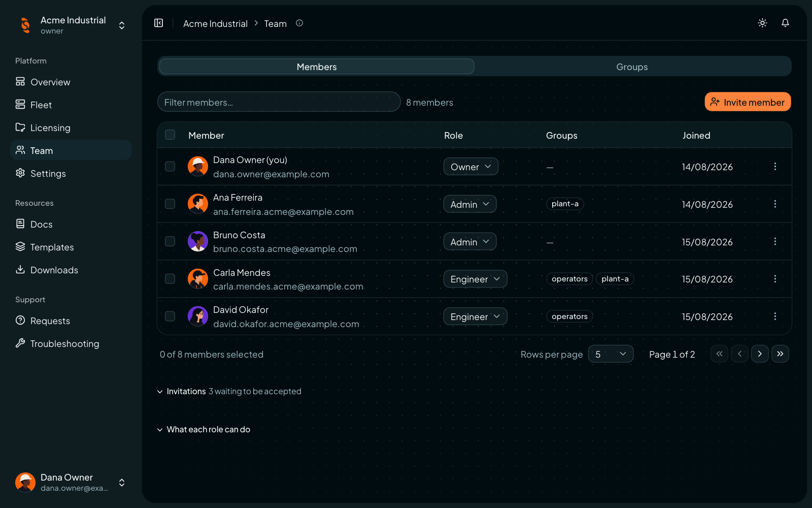Check the David Okafor row checkbox
812x508 pixels.
[x=170, y=316]
